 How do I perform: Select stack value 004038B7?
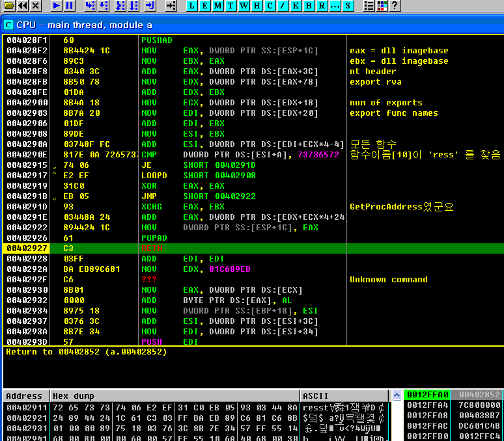click(479, 416)
